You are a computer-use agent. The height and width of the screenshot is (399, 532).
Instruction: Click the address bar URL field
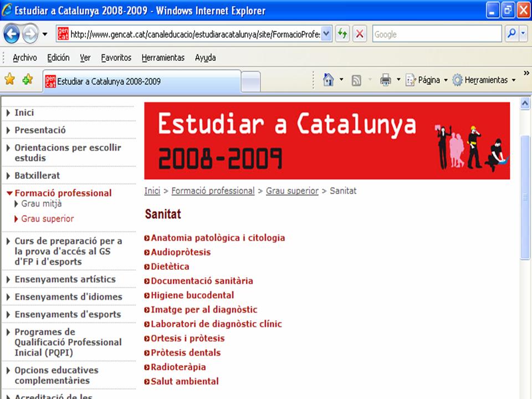195,34
